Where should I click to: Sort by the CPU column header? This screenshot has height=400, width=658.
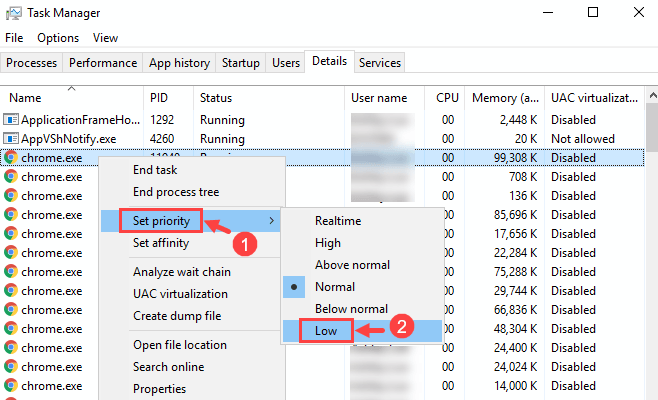(444, 97)
